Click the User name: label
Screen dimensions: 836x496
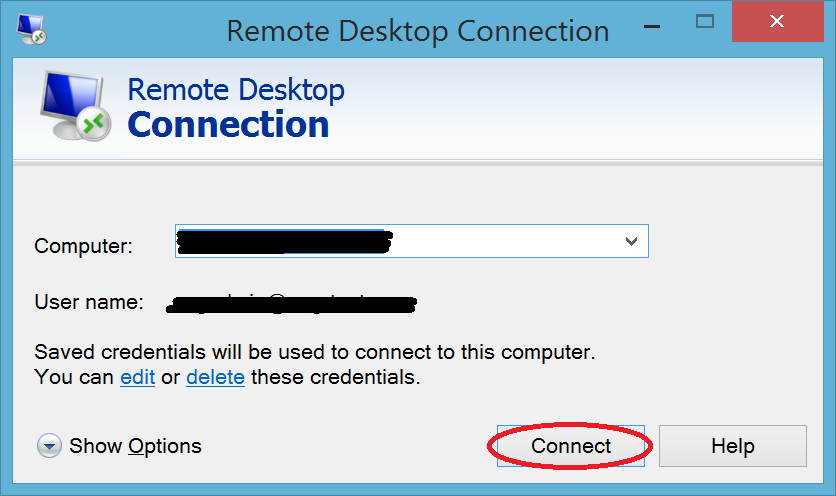(89, 302)
